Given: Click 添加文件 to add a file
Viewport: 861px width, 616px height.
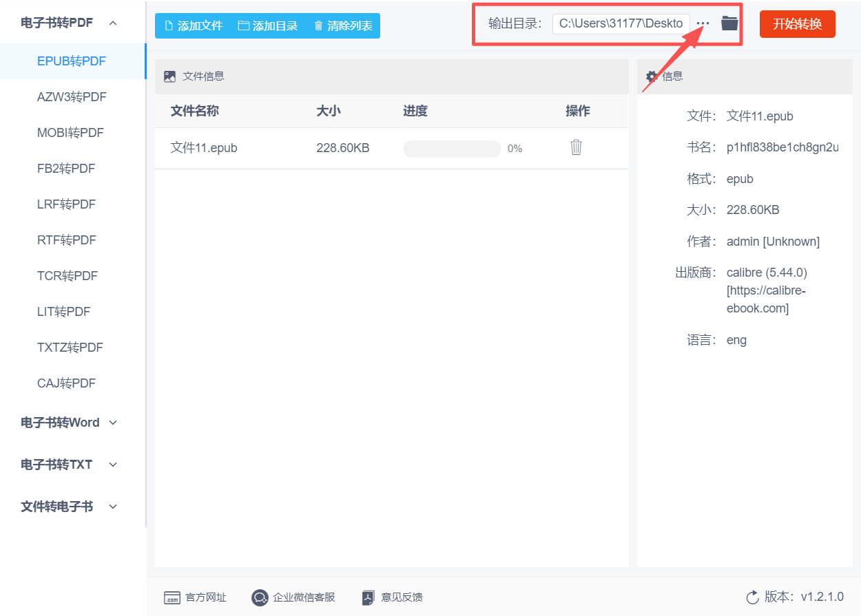Looking at the screenshot, I should (194, 26).
